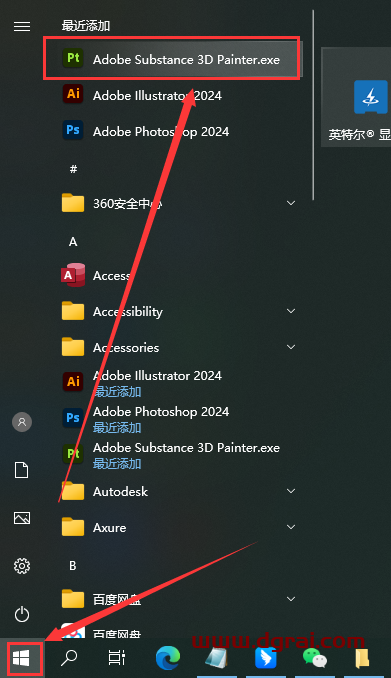Open Adobe Photoshop 2024 under 最近添加 header
This screenshot has height=678, width=391.
[172, 131]
